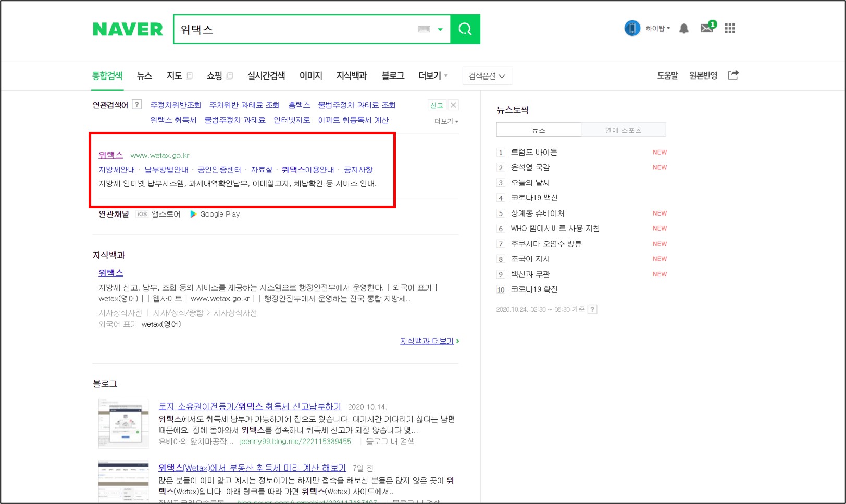Viewport: 846px width, 504px height.
Task: Open the new-window icon beside 지도
Action: [190, 75]
